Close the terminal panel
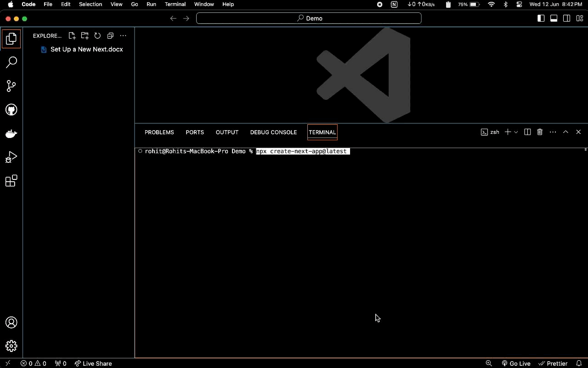 (x=578, y=132)
